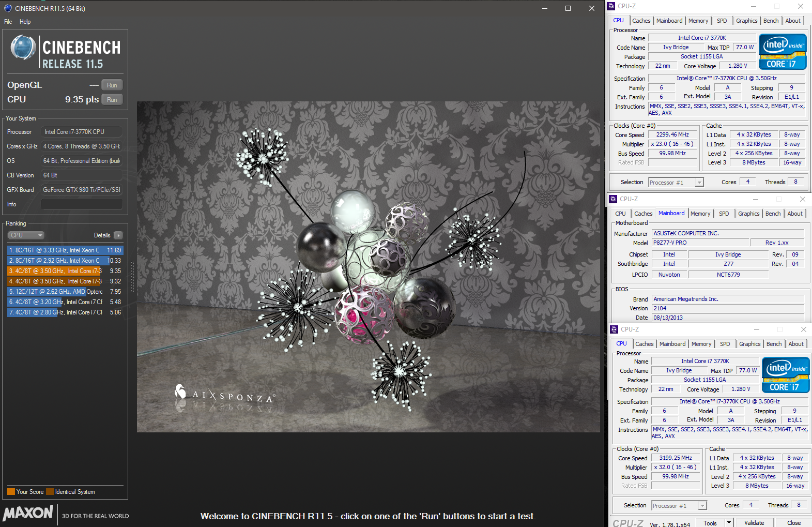The height and width of the screenshot is (527, 812).
Task: Select Graphics tab in topmost CPU-Z window
Action: coord(747,21)
